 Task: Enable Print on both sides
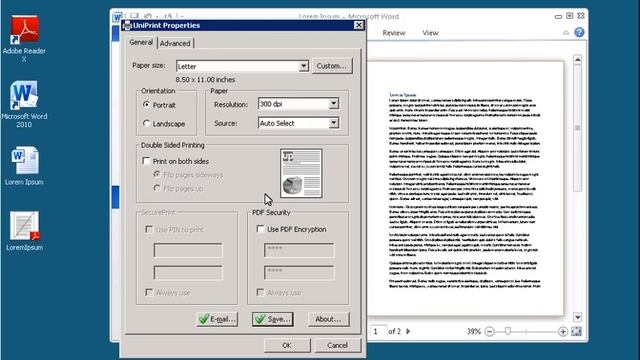coord(146,161)
